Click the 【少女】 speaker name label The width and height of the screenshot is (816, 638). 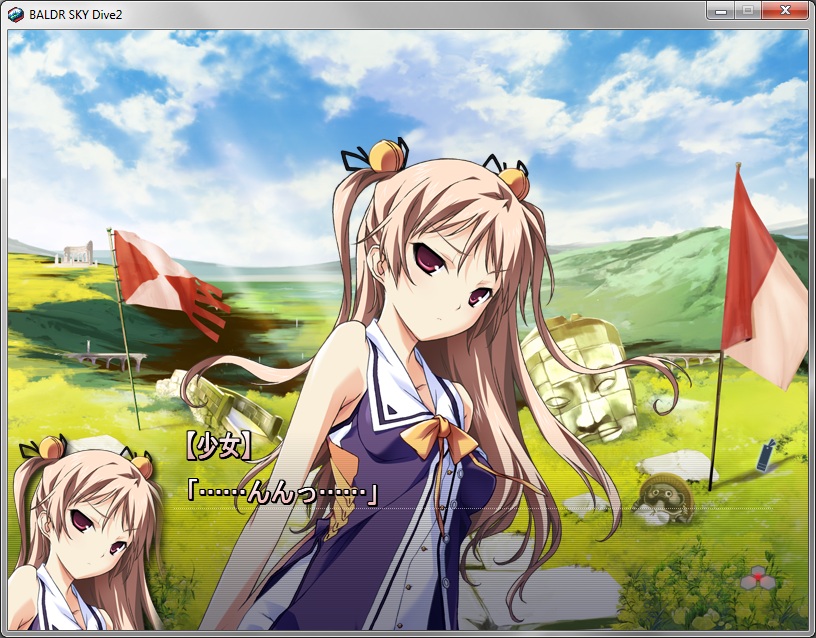(x=219, y=448)
